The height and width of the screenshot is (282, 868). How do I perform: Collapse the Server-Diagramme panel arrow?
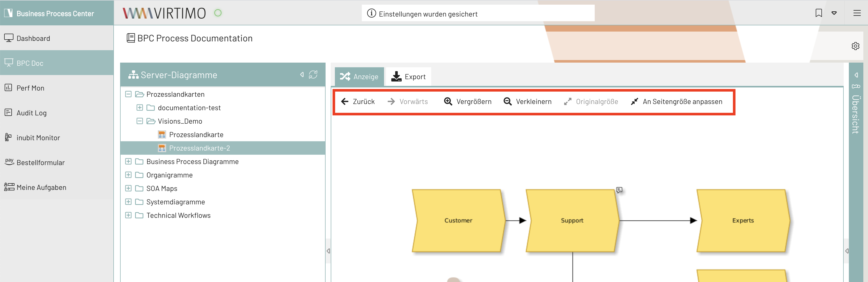(302, 75)
